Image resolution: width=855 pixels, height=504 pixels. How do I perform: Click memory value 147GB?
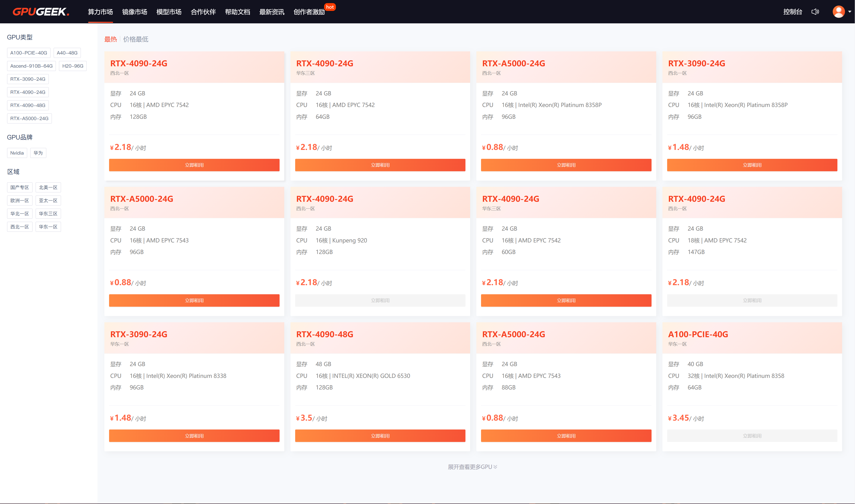(696, 252)
